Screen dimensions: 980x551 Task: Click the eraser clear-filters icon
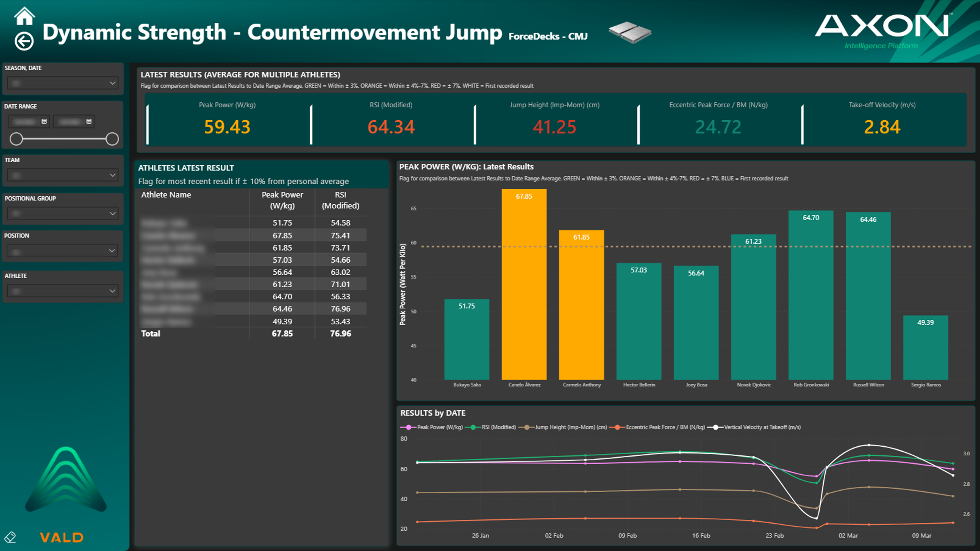pyautogui.click(x=10, y=537)
